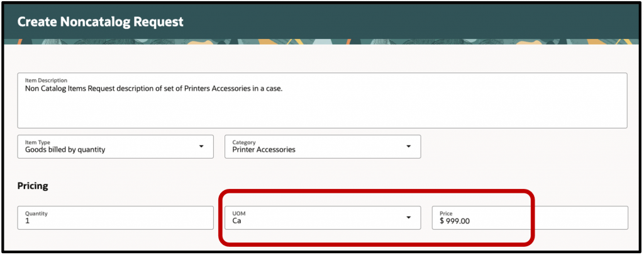
Task: Click the Pricing section heading
Action: 33,186
